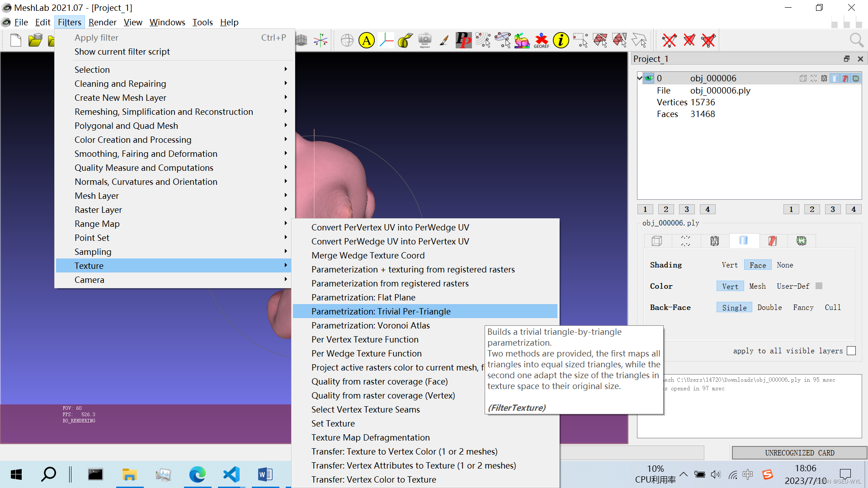Set Shading to None
Viewport: 868px width, 488px height.
(x=785, y=265)
